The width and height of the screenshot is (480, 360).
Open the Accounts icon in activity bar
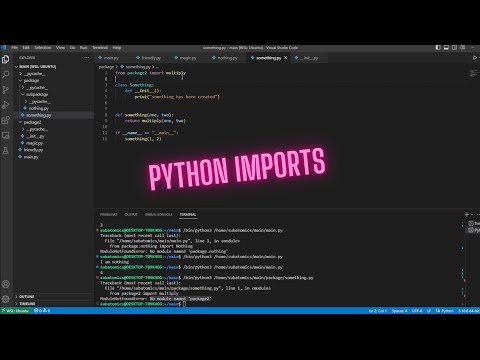(x=6, y=284)
